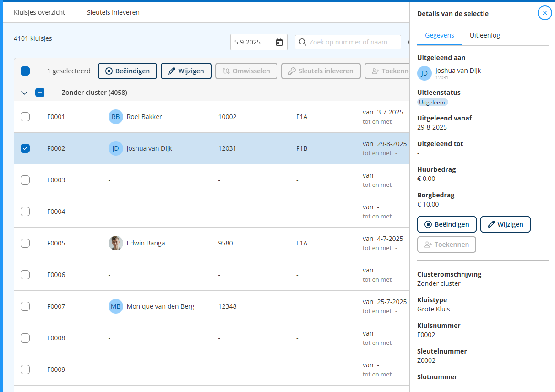Click Monique van den Berg's MB avatar
Image resolution: width=555 pixels, height=392 pixels.
point(116,306)
